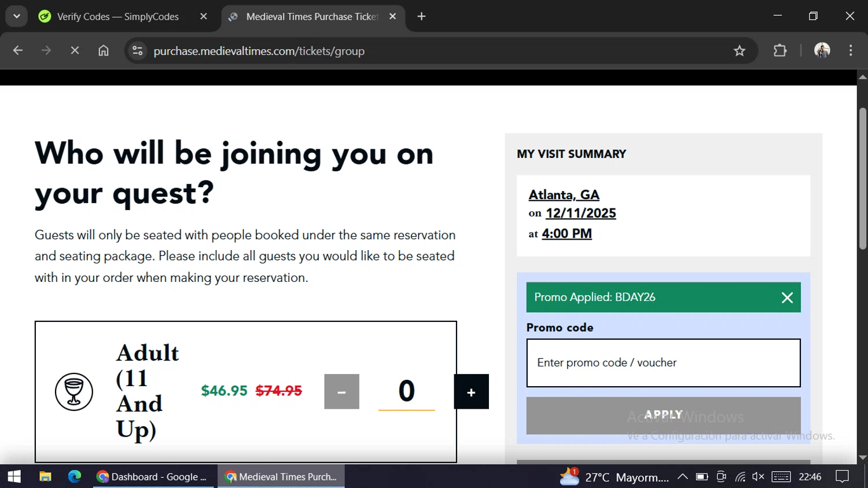Open the touch keyboard icon
This screenshot has height=488, width=868.
(781, 477)
